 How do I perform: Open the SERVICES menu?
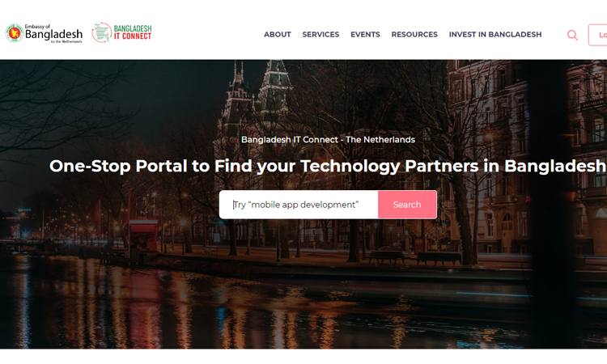pos(320,35)
